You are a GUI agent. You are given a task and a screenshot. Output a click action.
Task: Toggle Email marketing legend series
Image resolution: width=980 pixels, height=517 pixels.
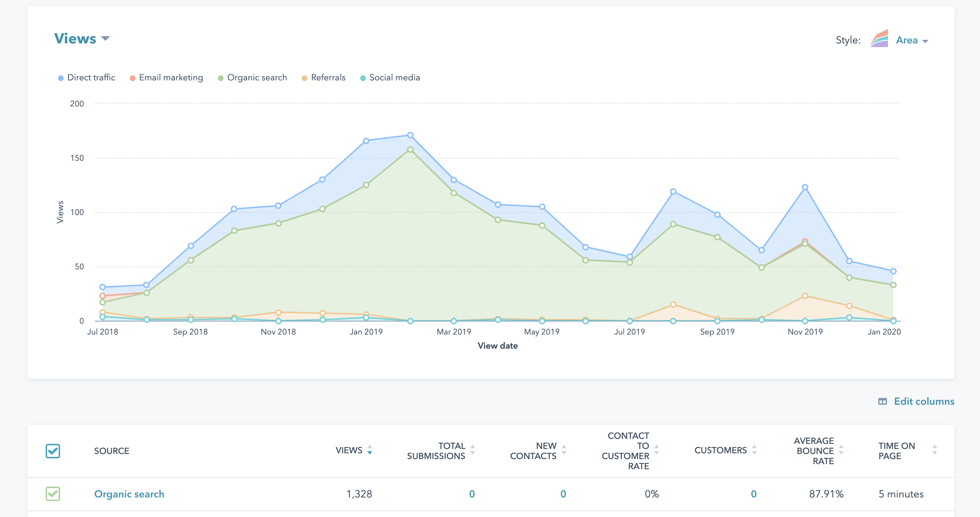click(x=171, y=77)
